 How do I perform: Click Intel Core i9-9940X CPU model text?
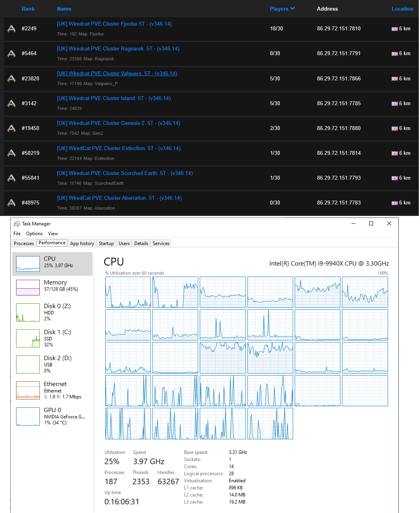329,264
